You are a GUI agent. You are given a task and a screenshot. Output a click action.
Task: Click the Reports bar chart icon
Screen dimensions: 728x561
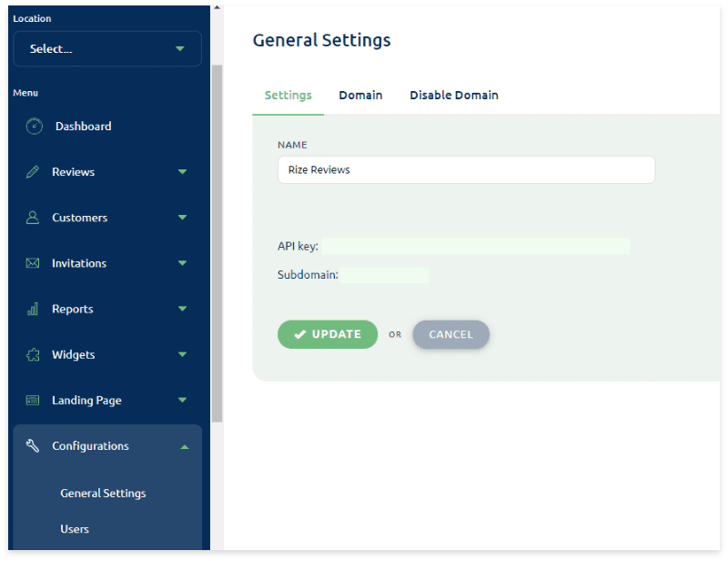[33, 309]
